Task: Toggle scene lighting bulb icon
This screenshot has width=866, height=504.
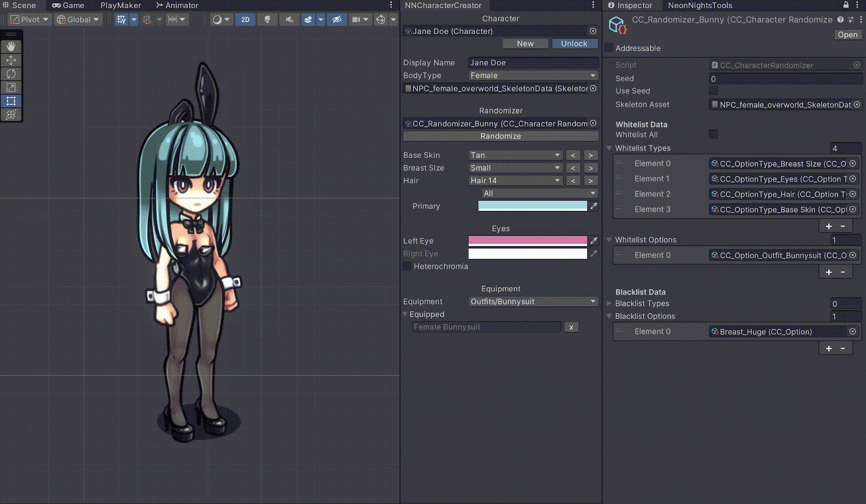Action: 267,19
